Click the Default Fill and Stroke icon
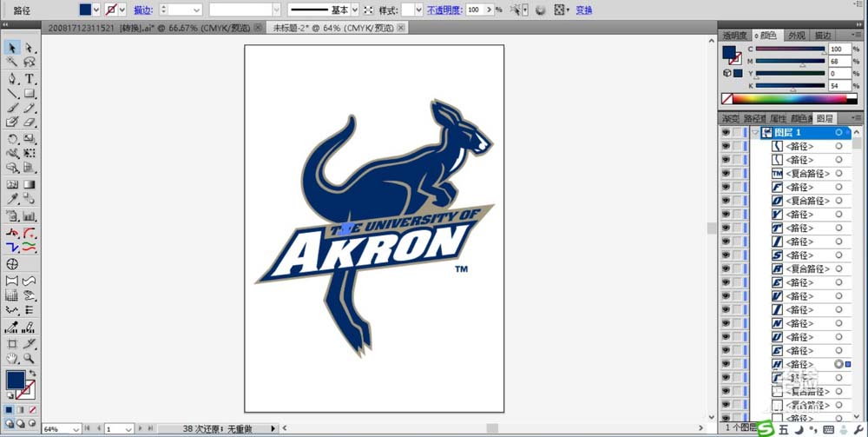This screenshot has width=868, height=437. coord(10,395)
